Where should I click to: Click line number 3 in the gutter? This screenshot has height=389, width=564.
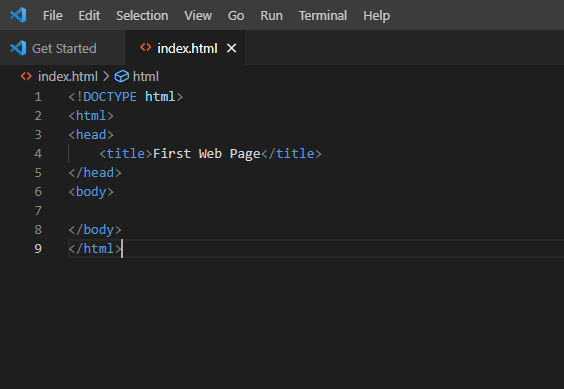tap(38, 135)
